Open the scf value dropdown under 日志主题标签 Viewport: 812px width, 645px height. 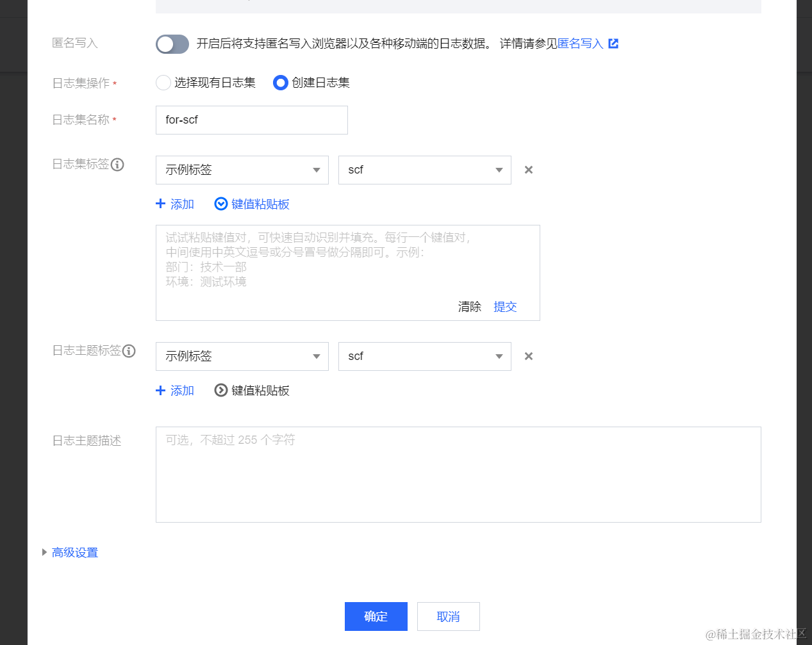(x=424, y=356)
